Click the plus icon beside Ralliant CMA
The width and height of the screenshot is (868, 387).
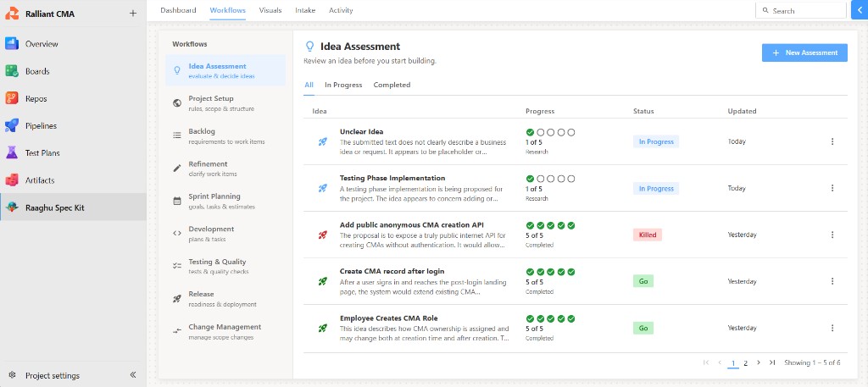click(133, 14)
